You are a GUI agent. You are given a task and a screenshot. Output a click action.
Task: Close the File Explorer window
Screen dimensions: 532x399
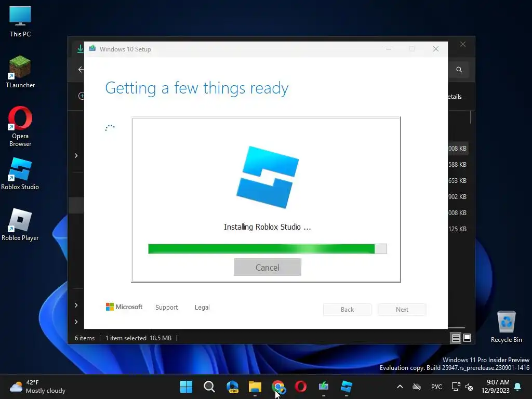463,45
